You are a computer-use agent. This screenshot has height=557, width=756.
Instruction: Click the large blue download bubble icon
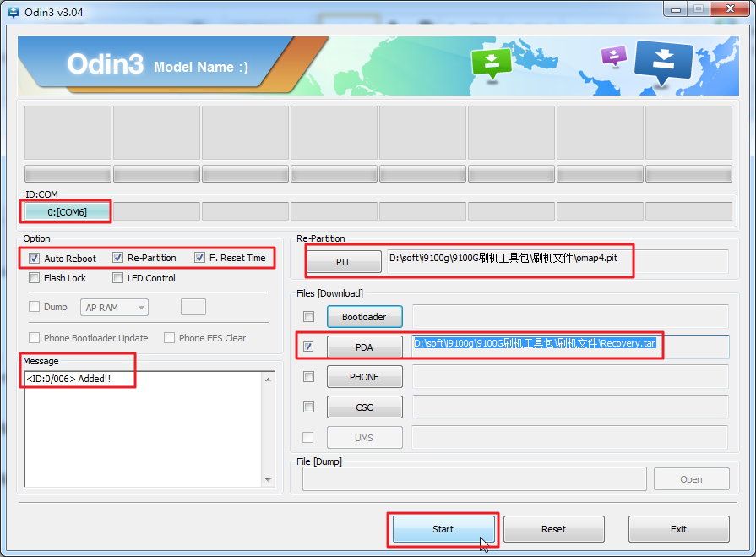[664, 63]
